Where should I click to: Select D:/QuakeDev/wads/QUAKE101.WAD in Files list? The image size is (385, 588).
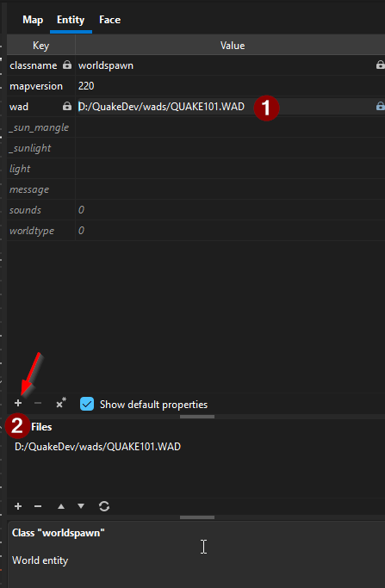[97, 447]
